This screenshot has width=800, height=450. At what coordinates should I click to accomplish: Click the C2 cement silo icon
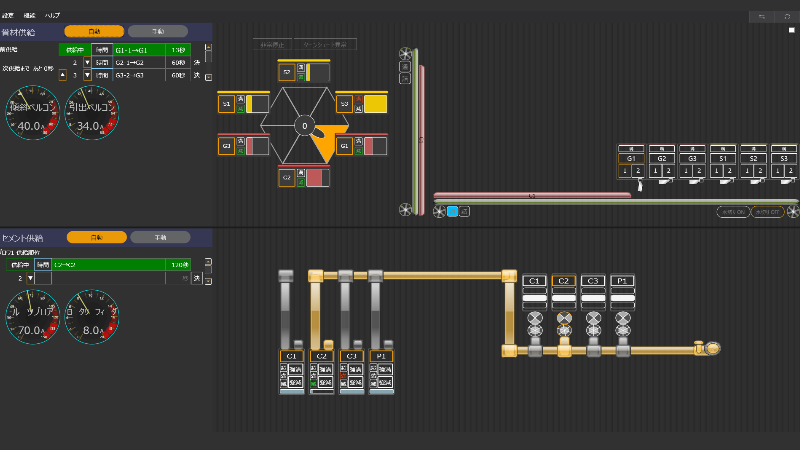[x=321, y=356]
